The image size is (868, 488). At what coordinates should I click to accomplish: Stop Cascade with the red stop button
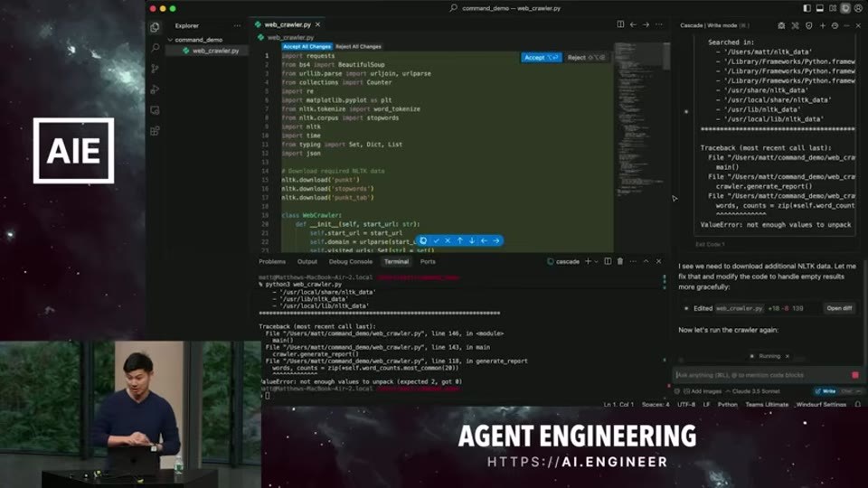point(855,375)
